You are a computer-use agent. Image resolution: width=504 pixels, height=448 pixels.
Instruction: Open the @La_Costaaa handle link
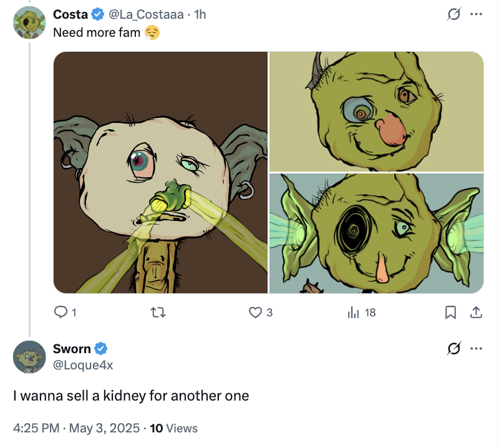[147, 14]
